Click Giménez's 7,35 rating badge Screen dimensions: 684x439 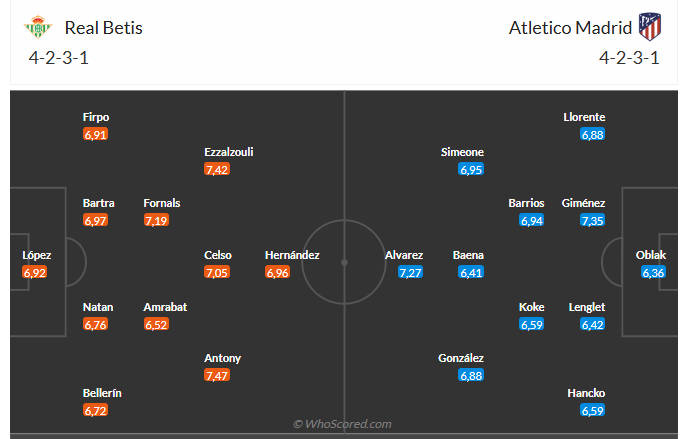click(x=593, y=220)
